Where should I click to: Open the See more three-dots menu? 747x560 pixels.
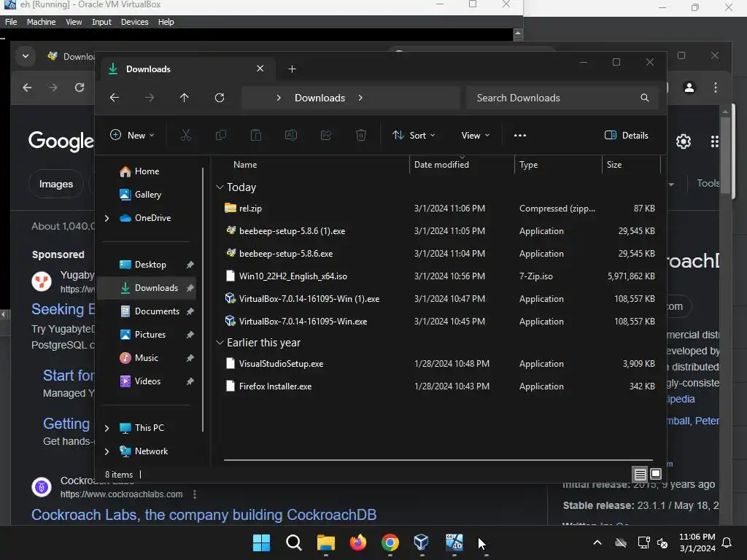(519, 135)
